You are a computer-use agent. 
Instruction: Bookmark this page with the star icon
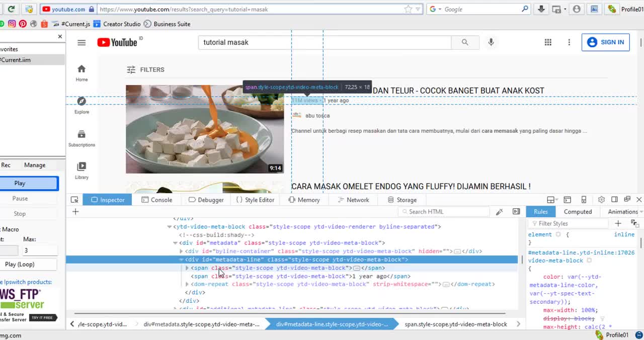pos(408,9)
